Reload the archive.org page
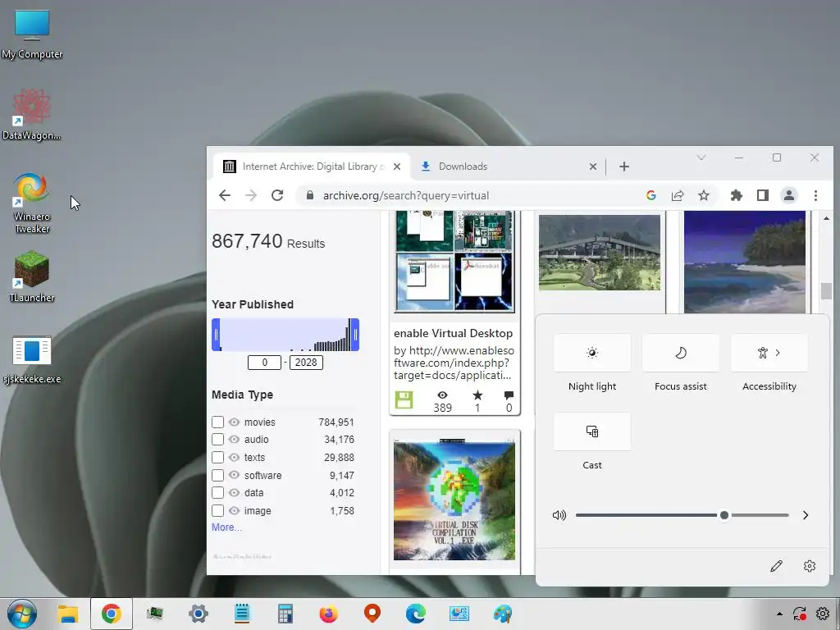The image size is (840, 630). [277, 195]
